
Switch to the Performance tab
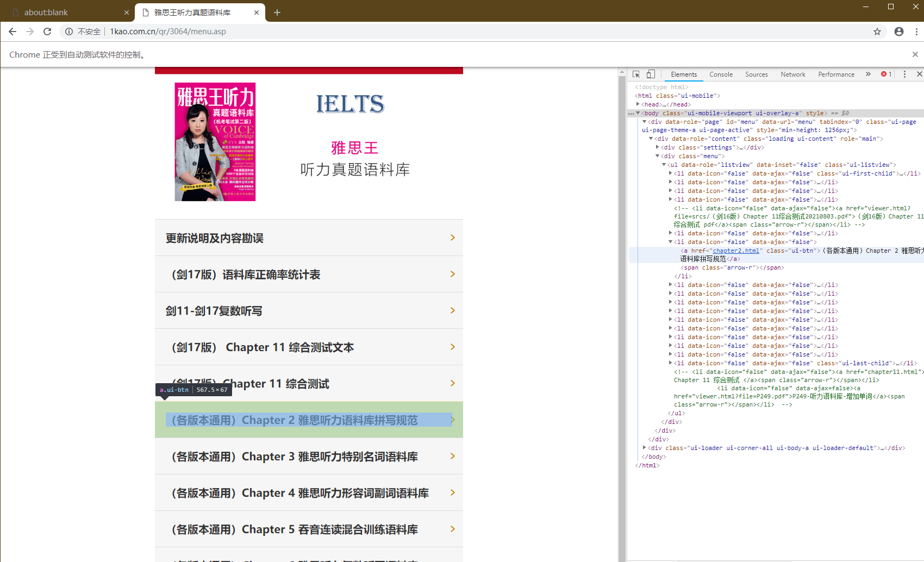[x=836, y=74]
